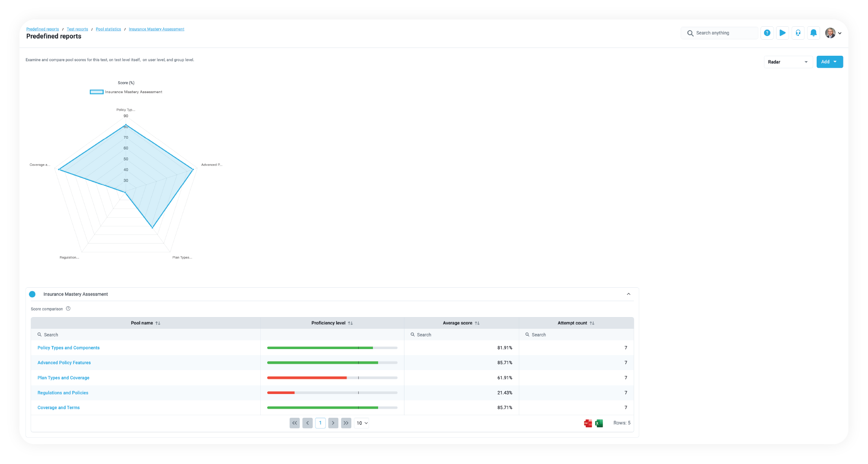868x464 pixels.
Task: Click Plan Types and Coverage proficiency bar
Action: click(x=332, y=378)
